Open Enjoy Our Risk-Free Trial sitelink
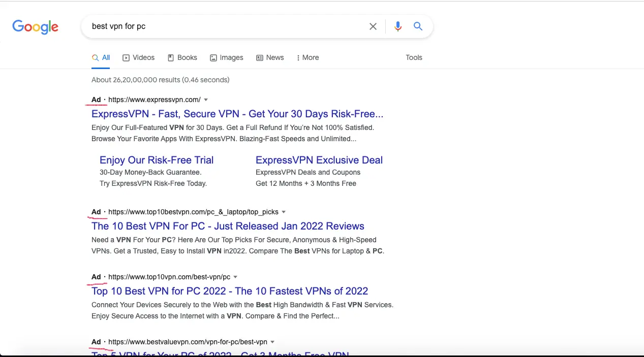This screenshot has width=644, height=357. click(x=157, y=160)
